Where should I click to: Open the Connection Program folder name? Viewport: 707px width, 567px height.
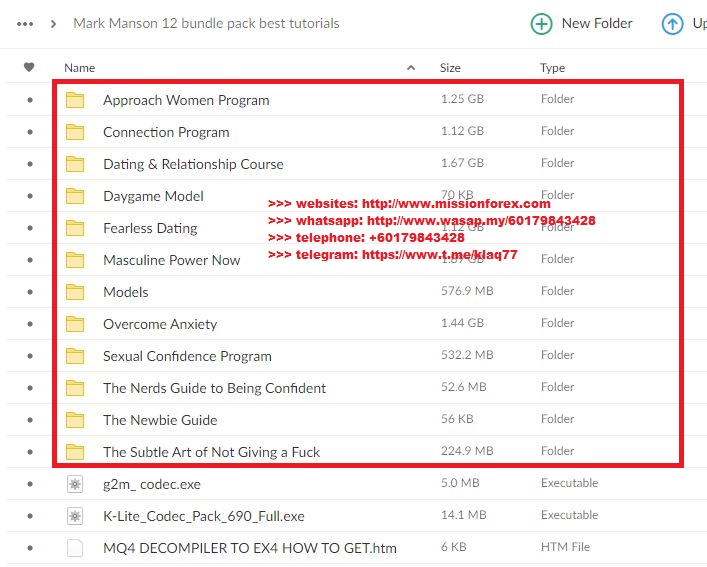point(166,133)
